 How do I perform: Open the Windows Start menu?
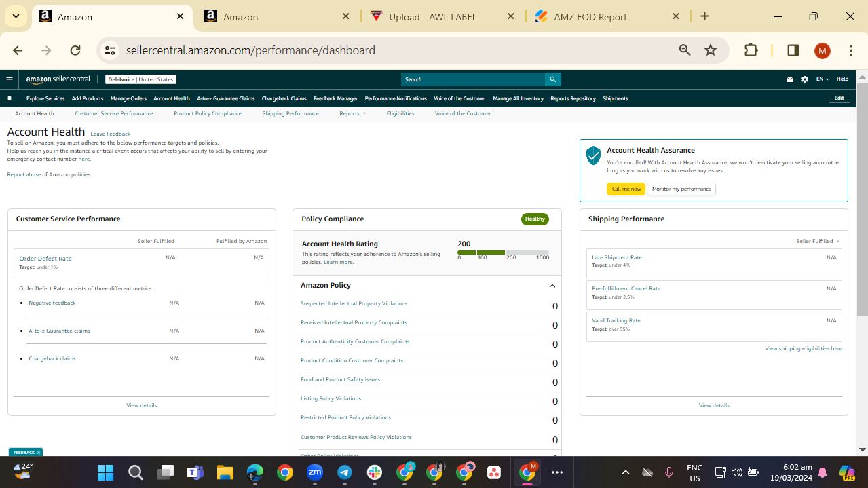click(105, 472)
